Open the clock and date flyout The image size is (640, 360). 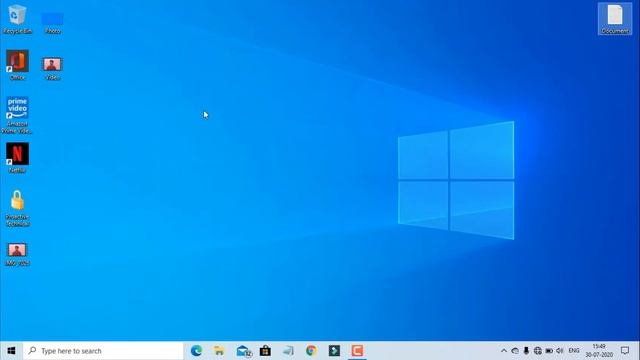599,351
